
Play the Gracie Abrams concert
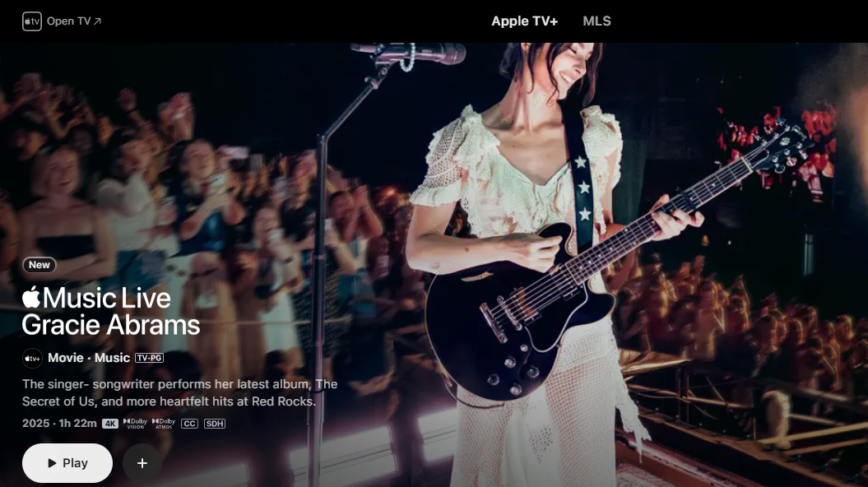point(67,462)
